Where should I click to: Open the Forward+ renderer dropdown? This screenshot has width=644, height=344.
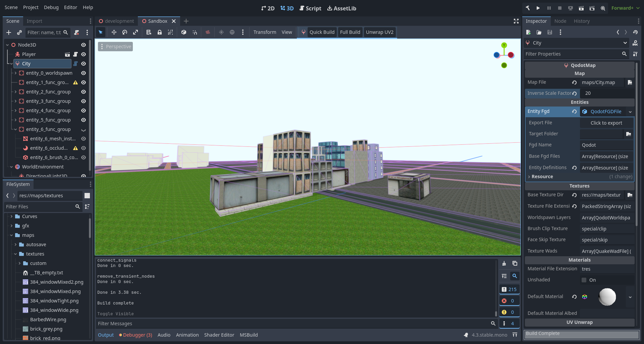pos(625,8)
